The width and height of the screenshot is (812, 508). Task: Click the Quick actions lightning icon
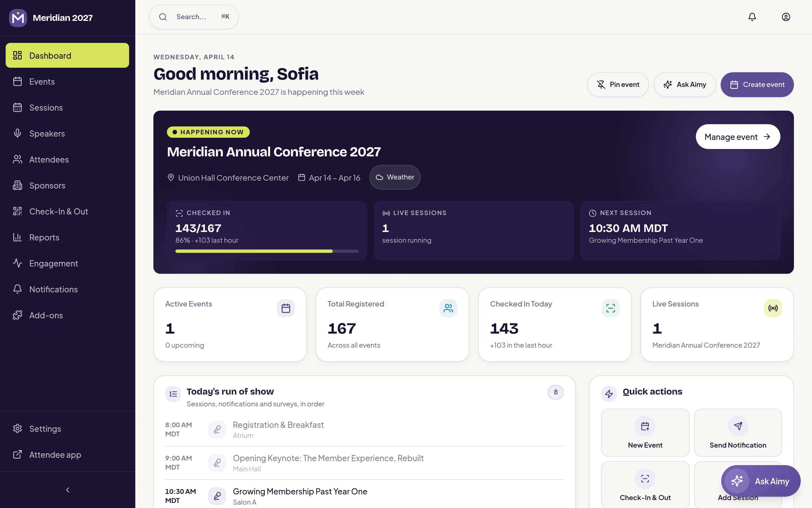click(609, 394)
